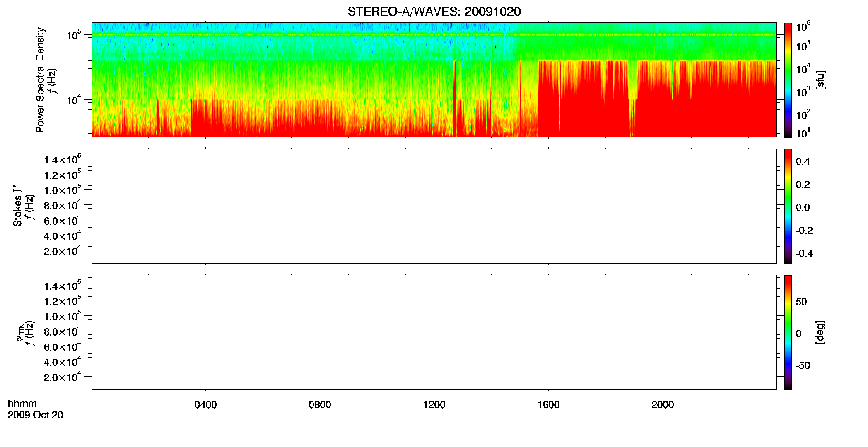This screenshot has height=447, width=868.
Task: Click the "0.2" Stokes V color bar label
Action: point(803,185)
